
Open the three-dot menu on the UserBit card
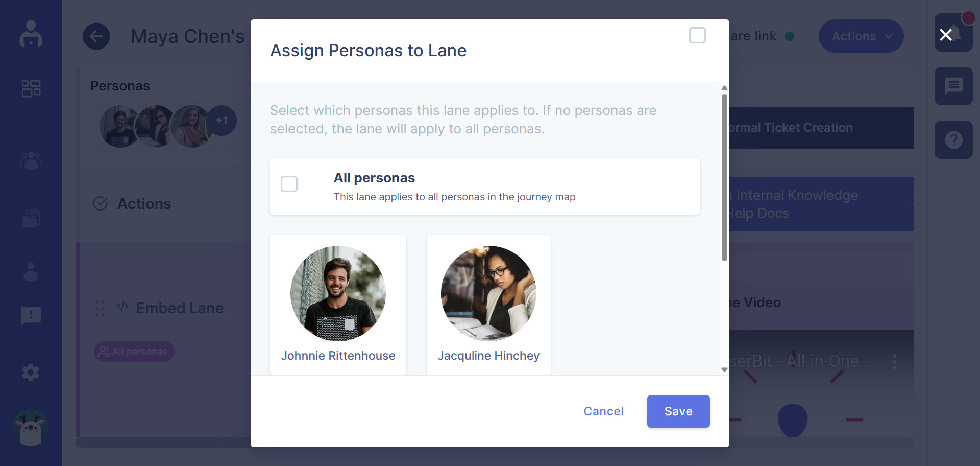894,362
